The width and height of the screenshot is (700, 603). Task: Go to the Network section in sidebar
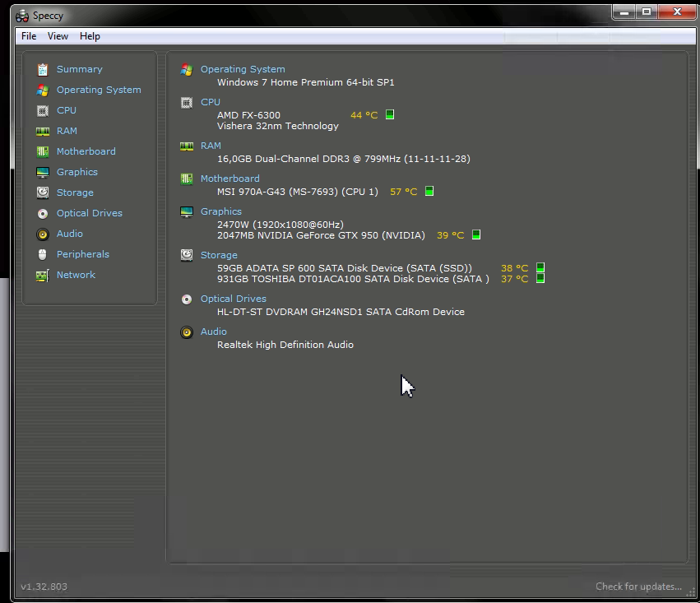76,275
